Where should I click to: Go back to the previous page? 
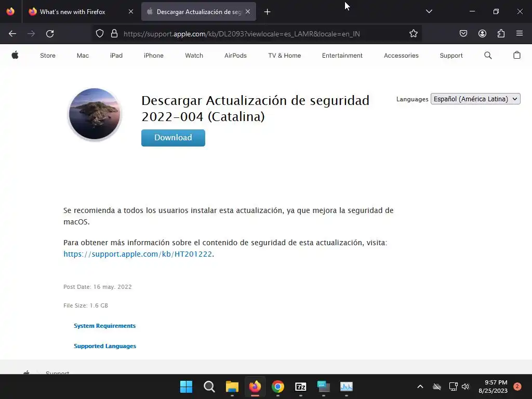pyautogui.click(x=12, y=34)
